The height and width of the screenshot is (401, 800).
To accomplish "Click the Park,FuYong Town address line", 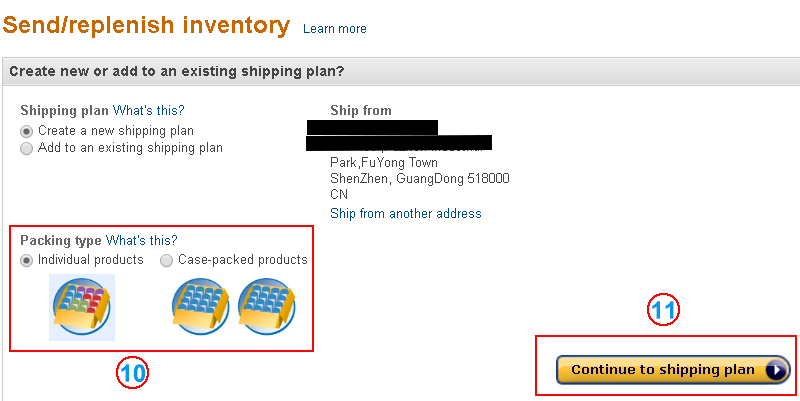I will tap(383, 162).
